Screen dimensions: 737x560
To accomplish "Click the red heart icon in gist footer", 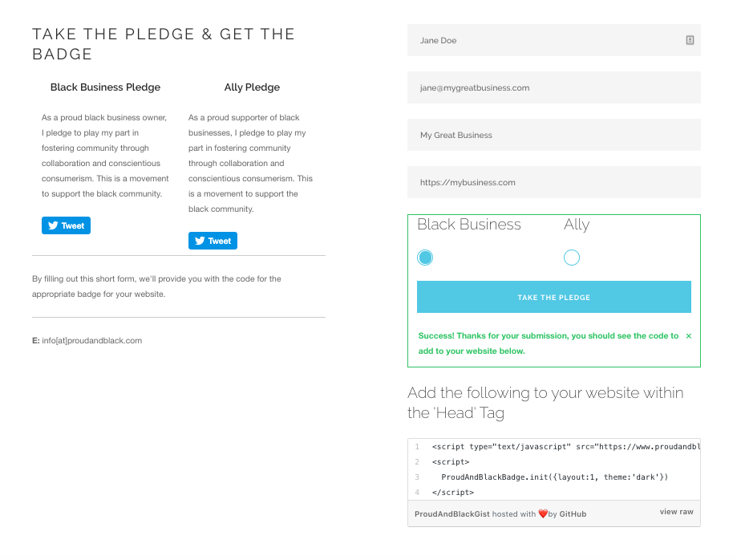I will tap(542, 513).
